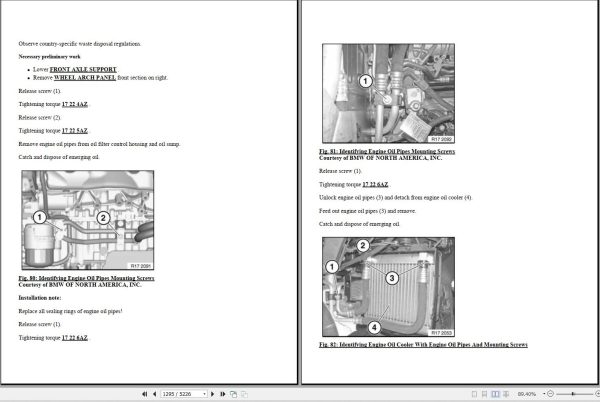Follow the 17 22 5AZ torque link
The image size is (600, 402).
(75, 131)
